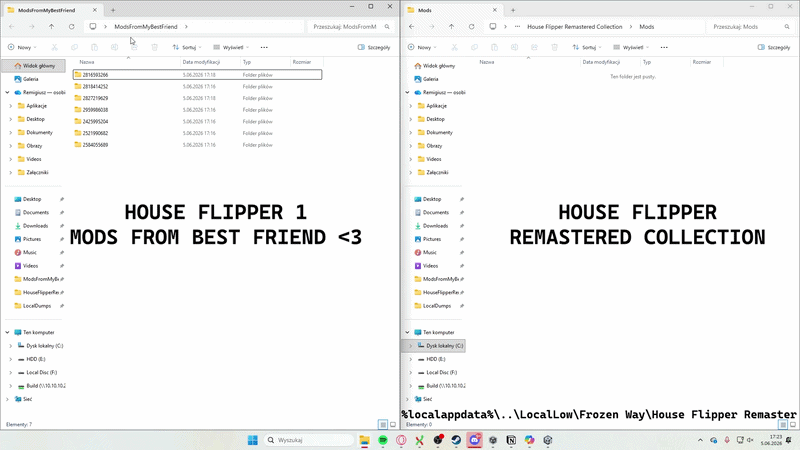Select folder 2827219629

pos(197,98)
